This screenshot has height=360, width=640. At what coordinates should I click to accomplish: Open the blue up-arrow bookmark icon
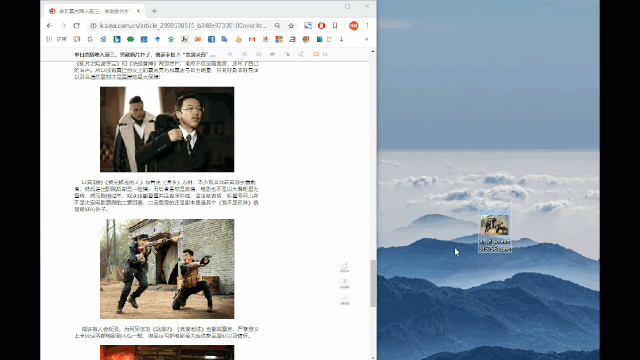coord(157,39)
